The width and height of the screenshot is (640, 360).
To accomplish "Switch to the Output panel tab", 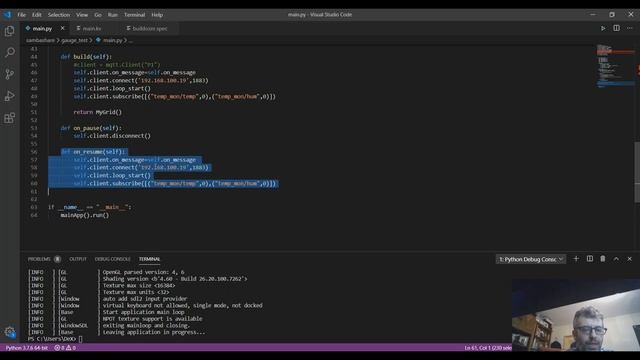I will tap(78, 259).
